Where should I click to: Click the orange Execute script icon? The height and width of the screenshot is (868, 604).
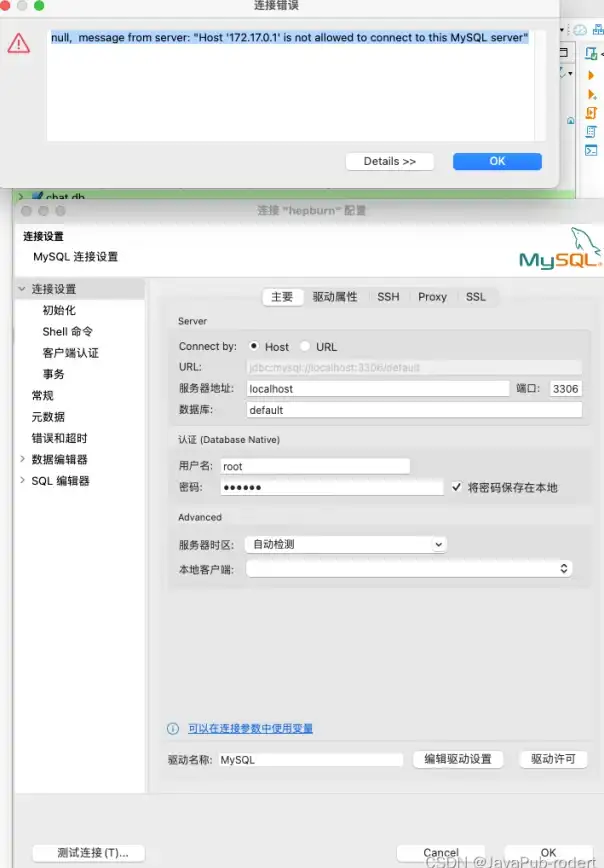(591, 113)
